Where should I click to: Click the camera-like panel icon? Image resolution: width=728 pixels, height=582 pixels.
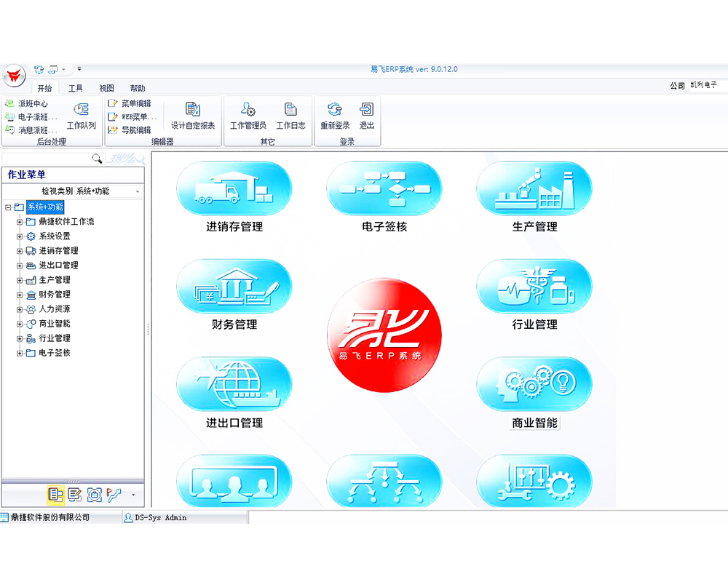click(x=95, y=495)
